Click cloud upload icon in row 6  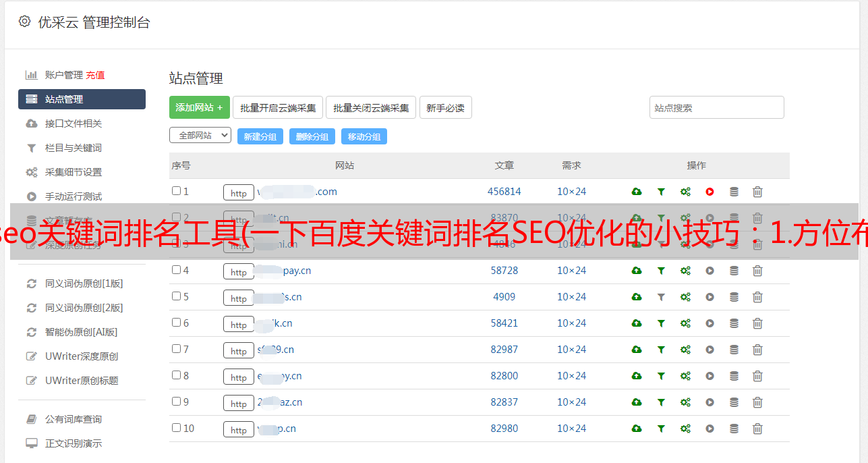(x=637, y=323)
